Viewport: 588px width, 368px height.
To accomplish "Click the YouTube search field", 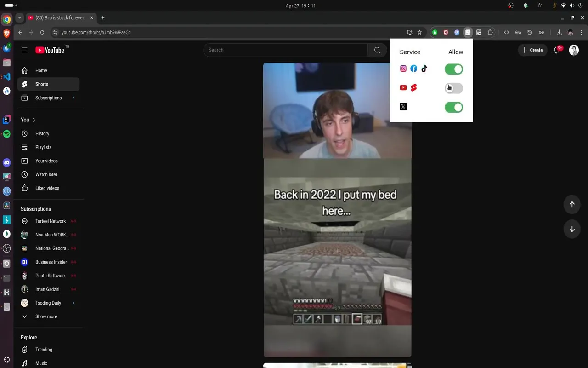I will click(x=286, y=50).
